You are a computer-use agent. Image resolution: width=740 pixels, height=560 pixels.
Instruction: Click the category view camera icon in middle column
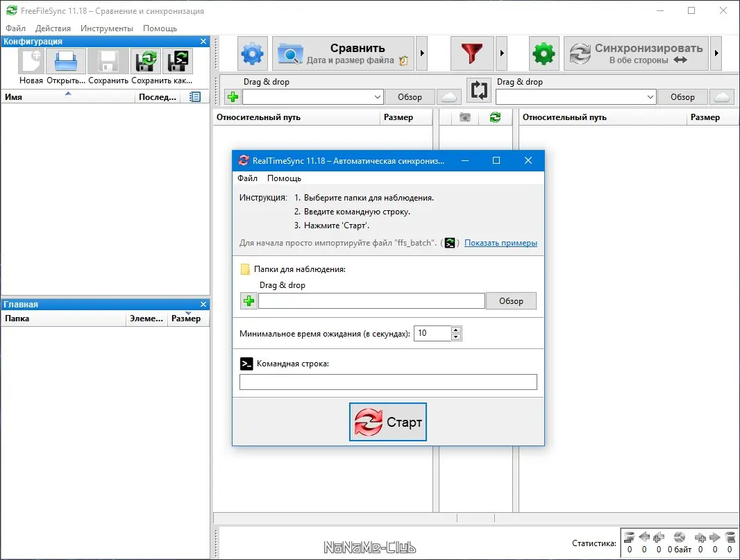[465, 117]
